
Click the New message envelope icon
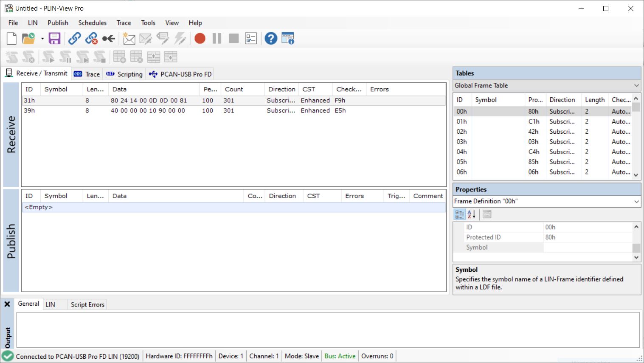(129, 39)
